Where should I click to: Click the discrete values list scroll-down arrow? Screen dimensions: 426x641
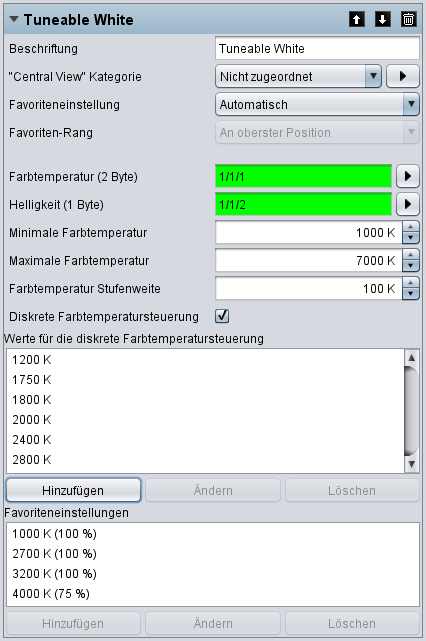411,464
